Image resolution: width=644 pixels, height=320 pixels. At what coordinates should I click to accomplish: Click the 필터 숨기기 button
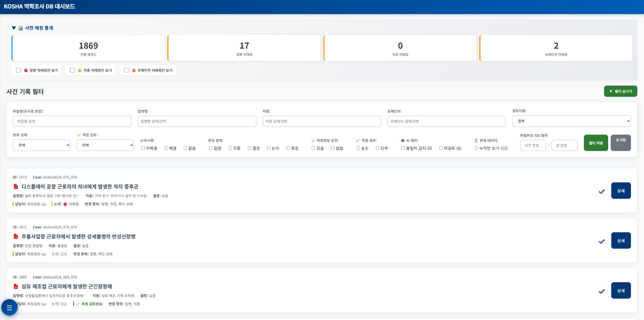621,91
